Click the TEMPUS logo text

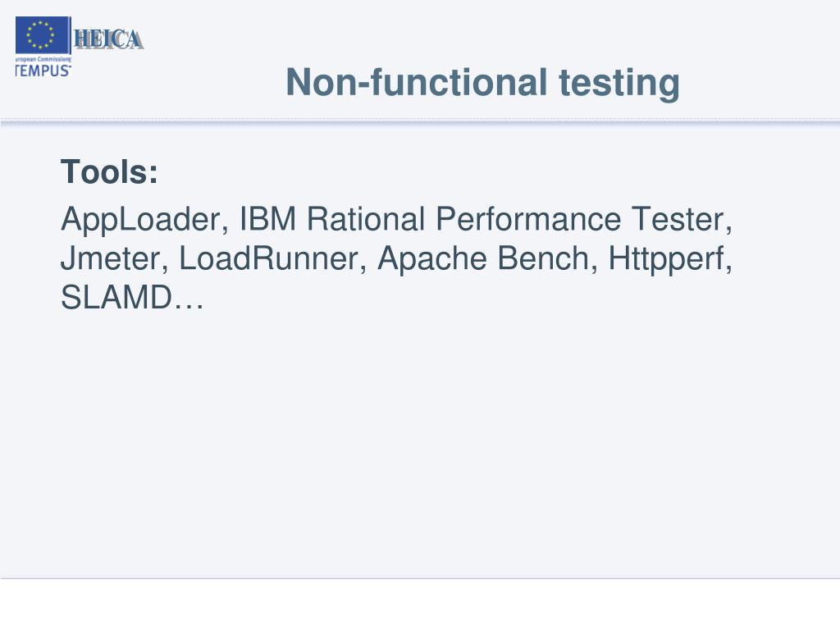tap(43, 71)
